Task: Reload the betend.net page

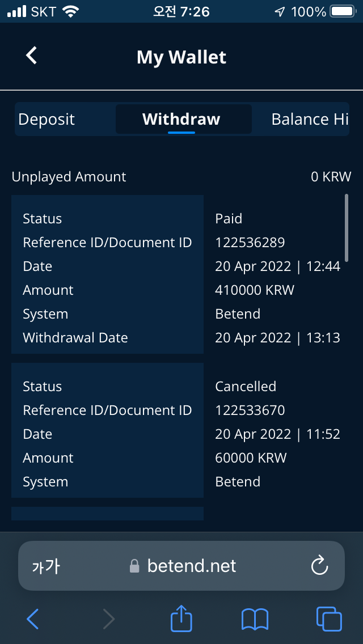Action: (319, 566)
